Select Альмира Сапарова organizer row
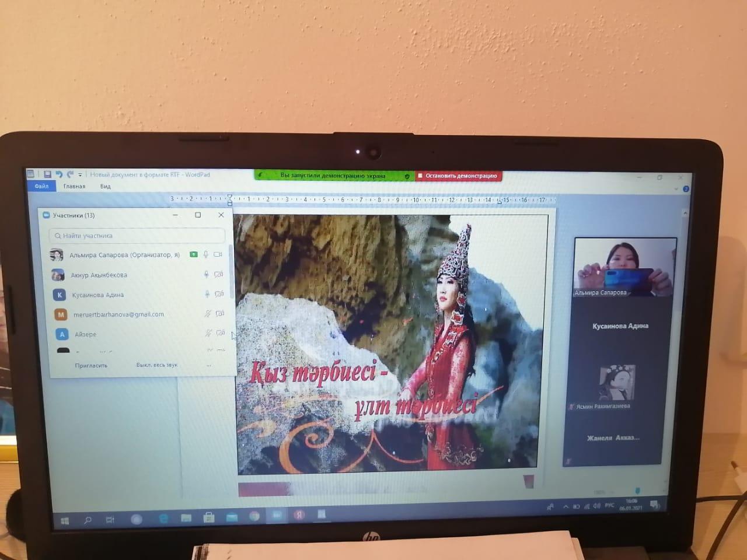 pos(137,255)
